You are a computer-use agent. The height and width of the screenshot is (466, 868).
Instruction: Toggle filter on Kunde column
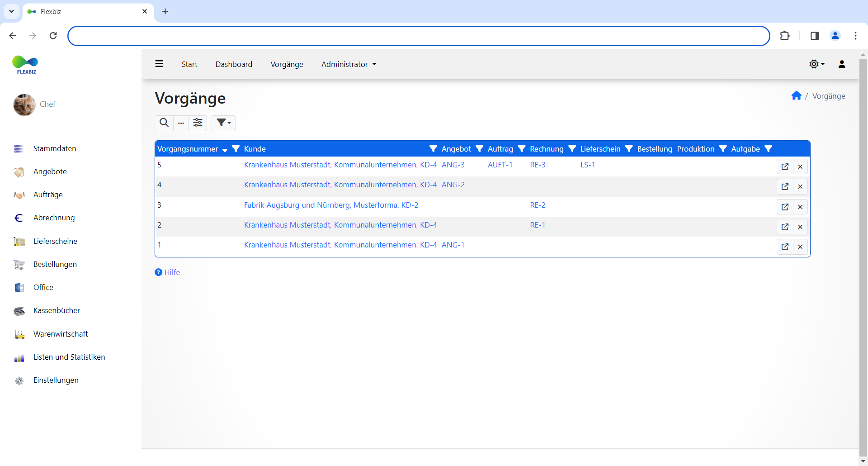coord(433,149)
